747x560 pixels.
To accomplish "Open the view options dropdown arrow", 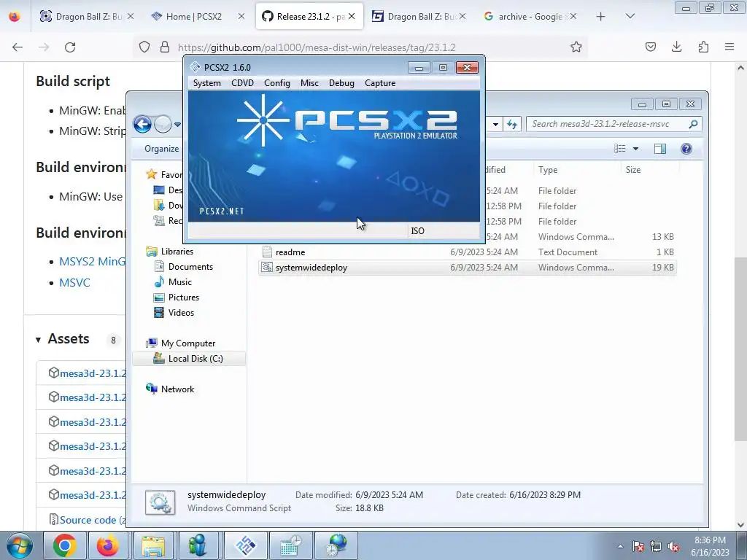I will click(x=635, y=149).
